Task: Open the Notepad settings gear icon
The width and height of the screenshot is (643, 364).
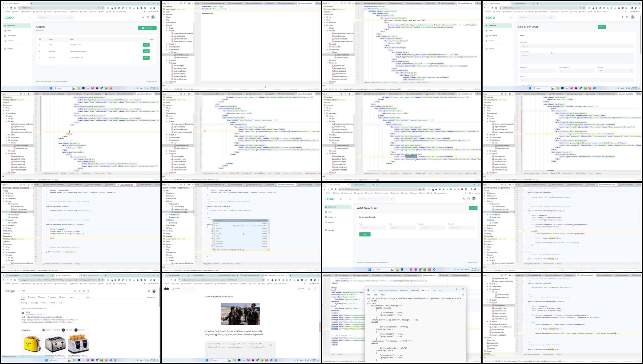Action: coord(463,295)
